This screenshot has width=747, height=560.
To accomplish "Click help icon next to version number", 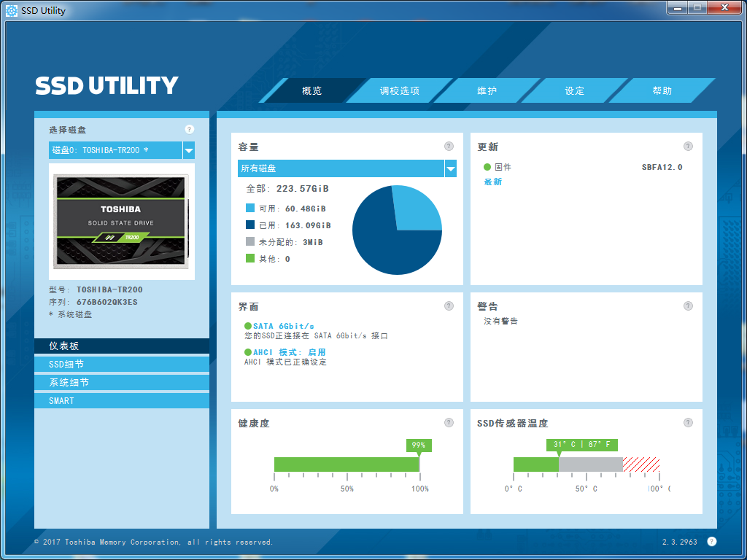I will click(712, 541).
